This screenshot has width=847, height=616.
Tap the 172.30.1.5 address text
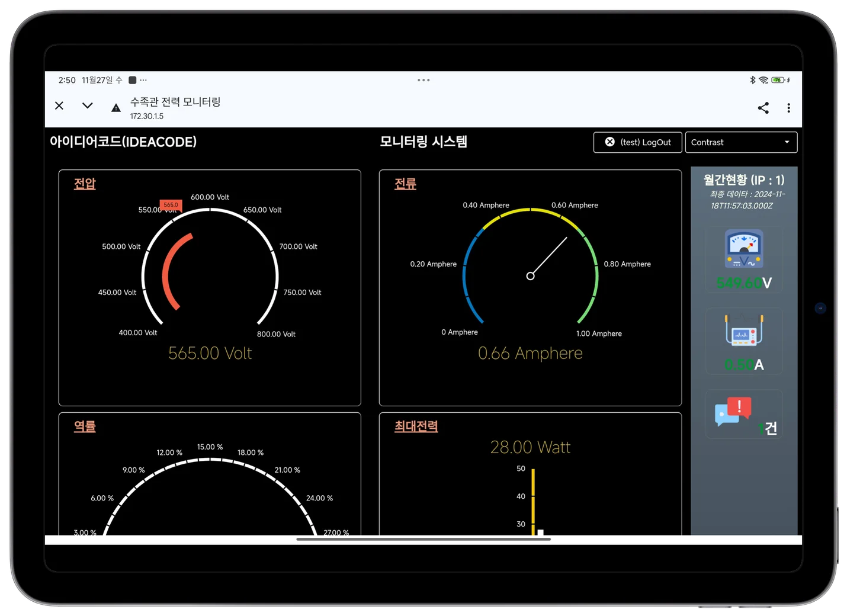[x=147, y=116]
